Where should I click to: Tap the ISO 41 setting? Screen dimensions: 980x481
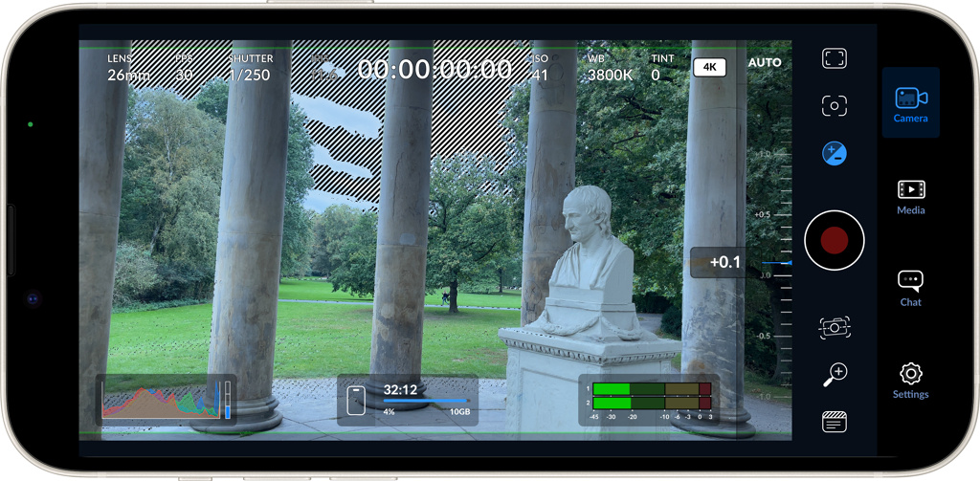point(540,68)
